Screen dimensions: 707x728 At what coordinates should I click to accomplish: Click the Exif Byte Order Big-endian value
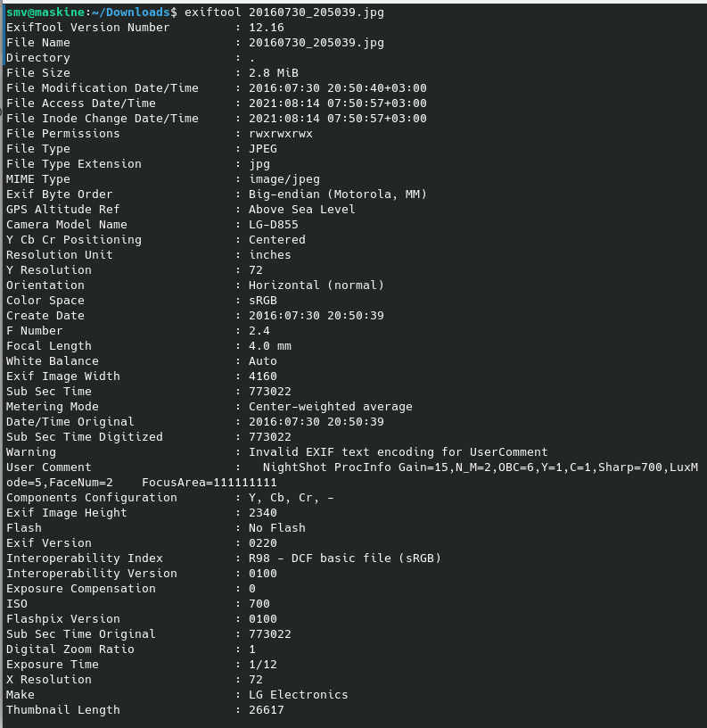[x=338, y=194]
